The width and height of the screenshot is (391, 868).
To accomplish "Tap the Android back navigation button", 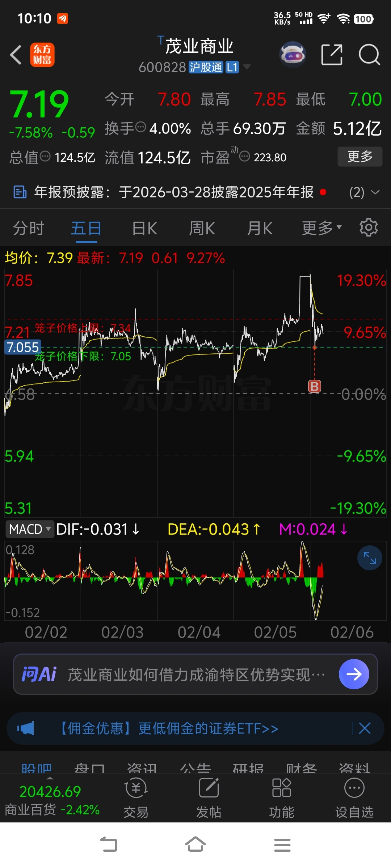I will (x=109, y=845).
